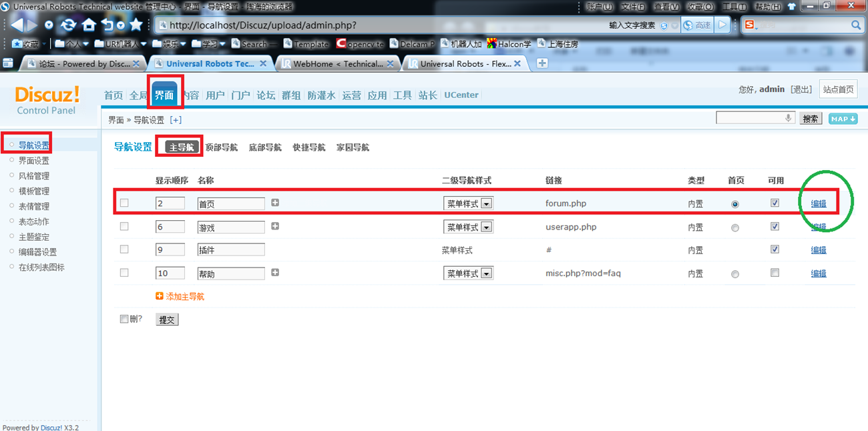The image size is (868, 431).
Task: Click the 退出 logout link
Action: tap(801, 89)
